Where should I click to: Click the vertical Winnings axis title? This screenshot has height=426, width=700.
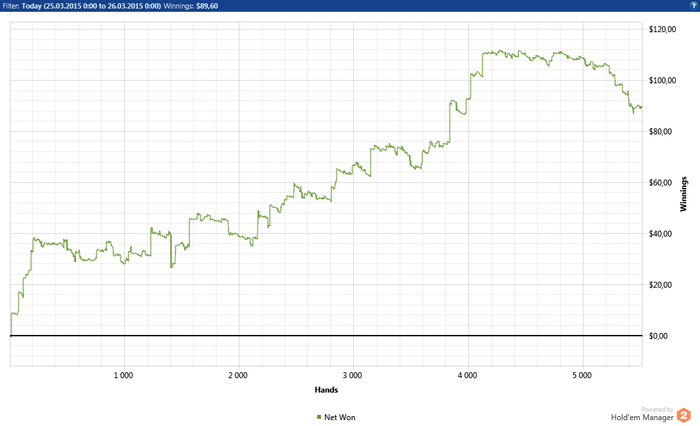(683, 194)
